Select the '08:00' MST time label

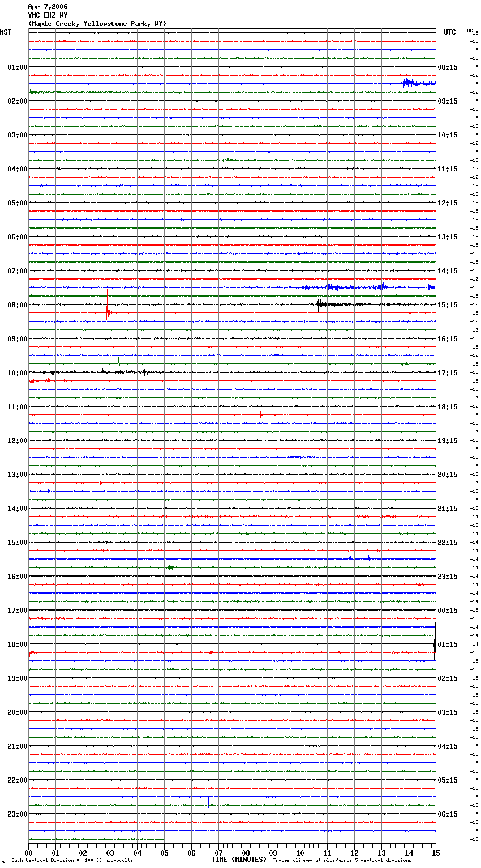[18, 305]
